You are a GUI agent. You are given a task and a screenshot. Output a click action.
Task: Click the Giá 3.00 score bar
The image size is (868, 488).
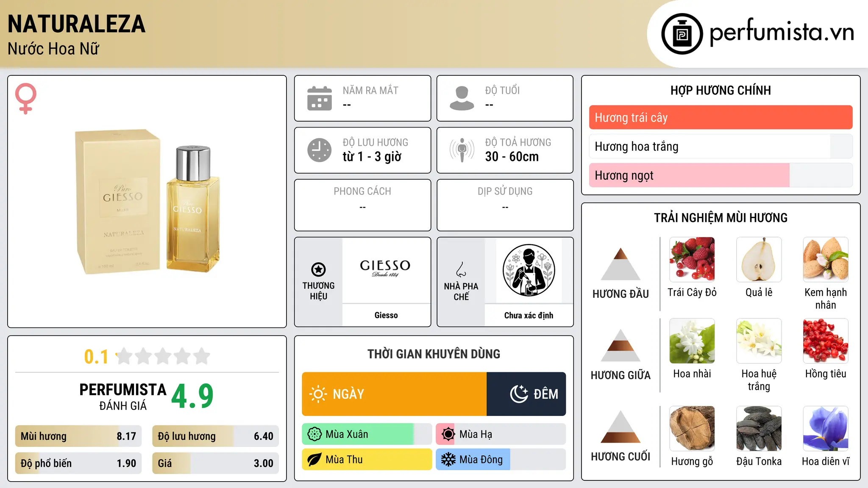tap(215, 463)
